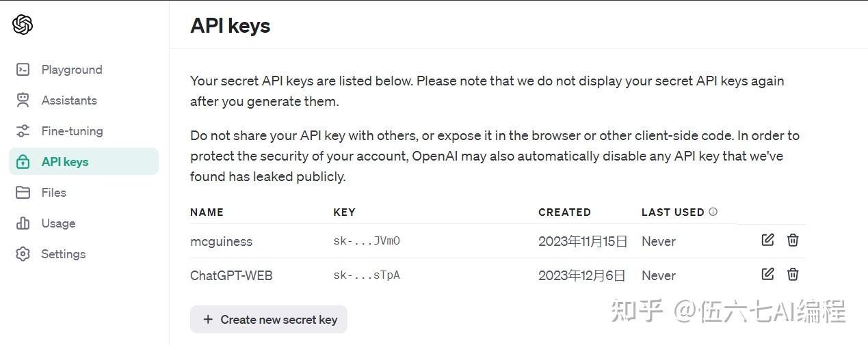This screenshot has height=345, width=868.
Task: Click the sk-...sTpA key text
Action: point(366,275)
